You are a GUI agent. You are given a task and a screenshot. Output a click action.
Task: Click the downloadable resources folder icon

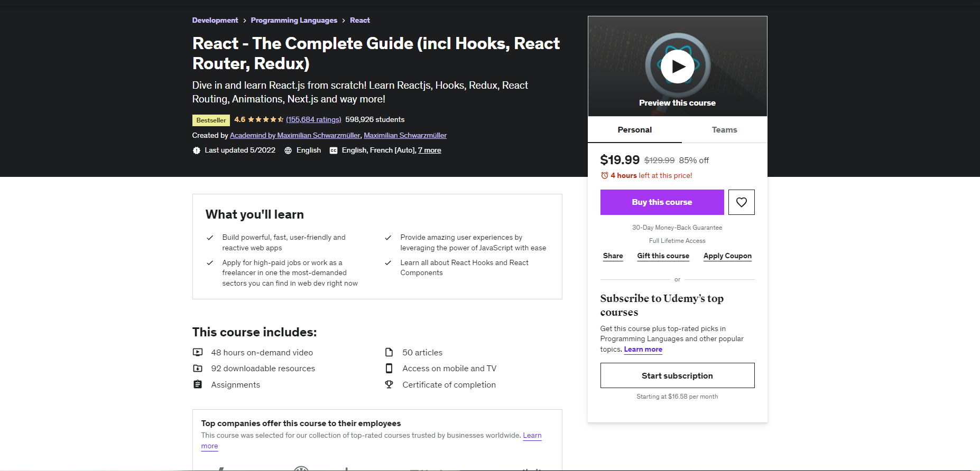point(198,369)
